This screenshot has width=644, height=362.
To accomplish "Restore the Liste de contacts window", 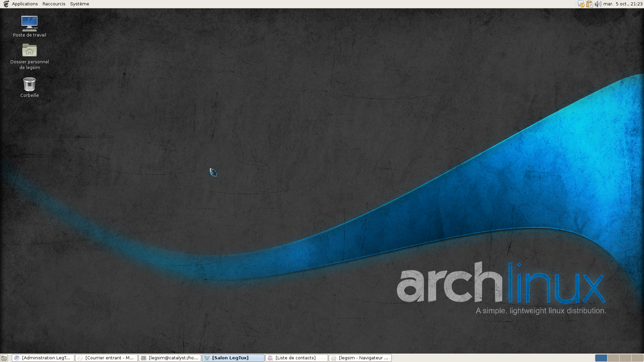I will [297, 358].
